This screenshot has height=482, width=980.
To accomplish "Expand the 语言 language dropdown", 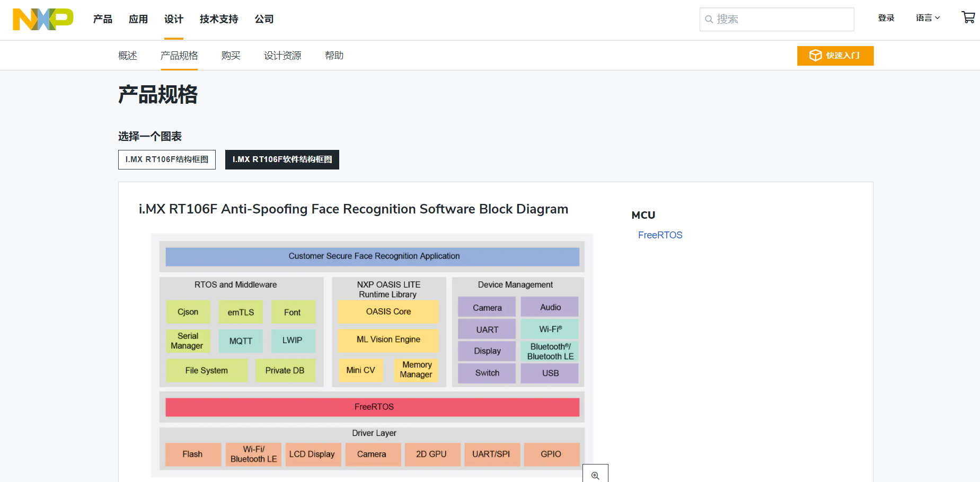I will 928,18.
